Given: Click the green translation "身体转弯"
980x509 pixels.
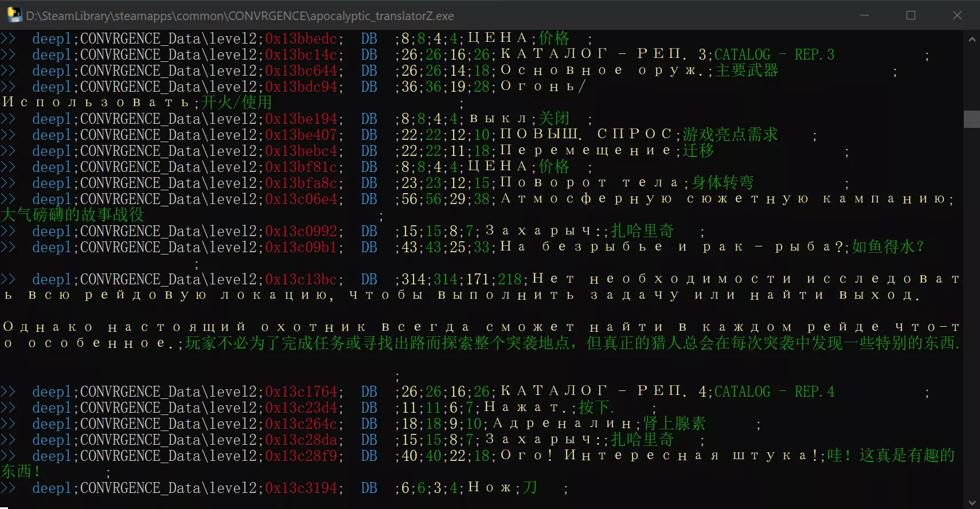Looking at the screenshot, I should click(x=723, y=183).
